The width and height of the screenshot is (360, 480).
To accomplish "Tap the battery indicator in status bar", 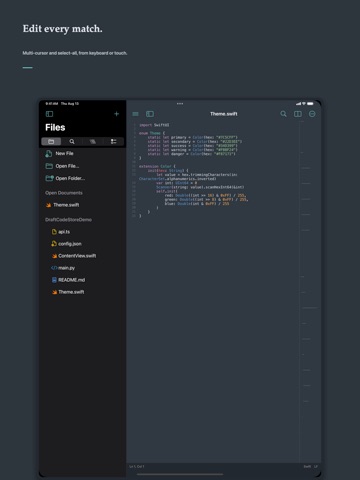I will (310, 104).
